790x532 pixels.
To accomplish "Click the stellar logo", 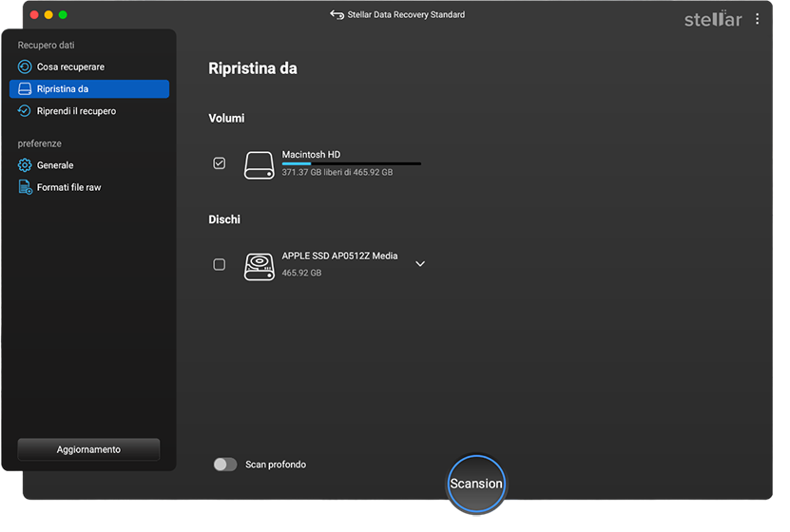I will [x=712, y=19].
